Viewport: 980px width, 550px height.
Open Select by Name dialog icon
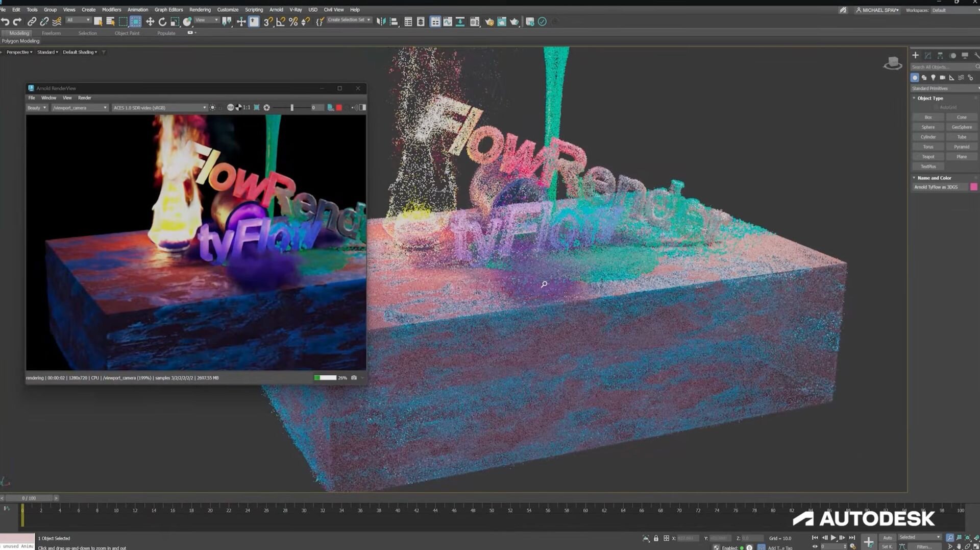pyautogui.click(x=110, y=21)
